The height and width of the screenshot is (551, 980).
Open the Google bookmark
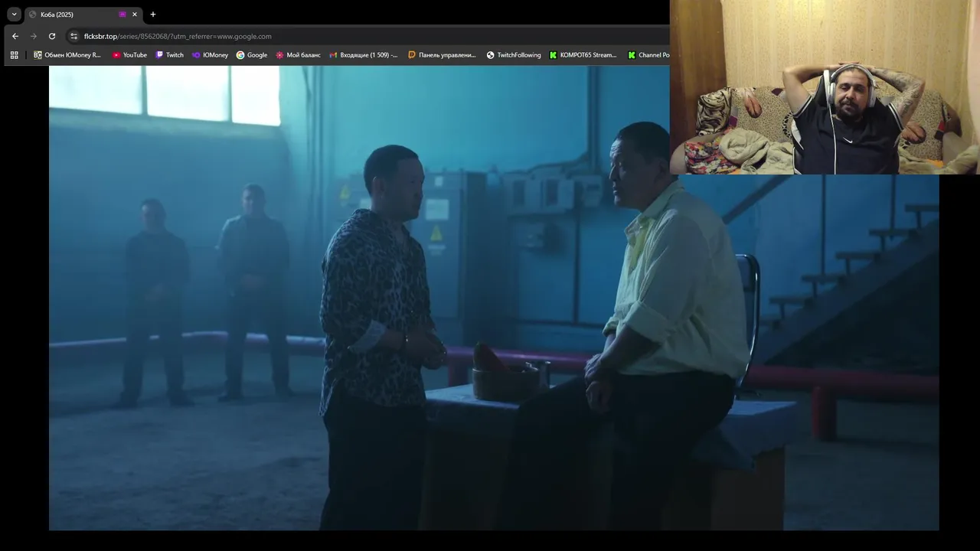(252, 55)
